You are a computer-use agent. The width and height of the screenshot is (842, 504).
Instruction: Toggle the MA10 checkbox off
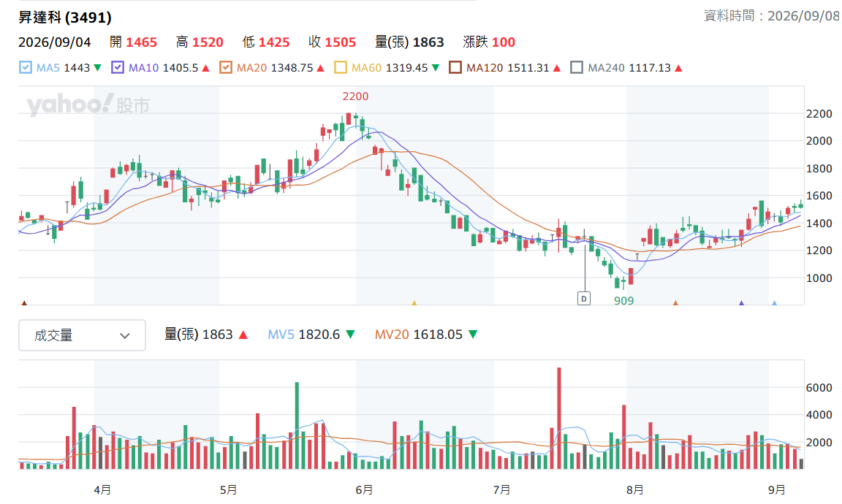tap(118, 68)
